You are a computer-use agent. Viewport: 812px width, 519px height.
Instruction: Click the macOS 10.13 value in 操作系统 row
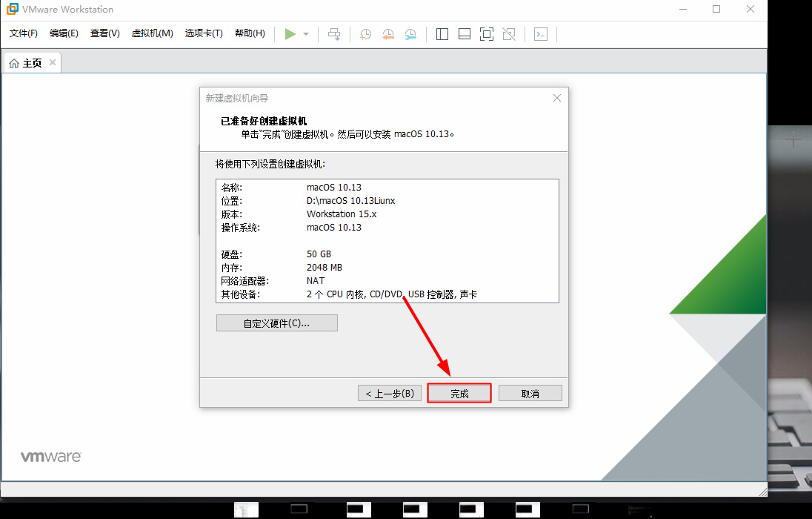tap(334, 228)
